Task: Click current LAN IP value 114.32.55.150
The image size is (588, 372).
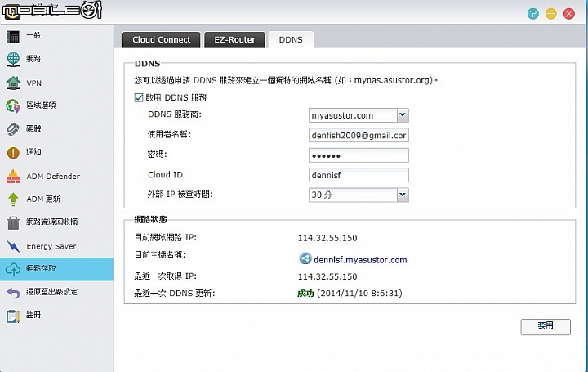Action: point(327,238)
